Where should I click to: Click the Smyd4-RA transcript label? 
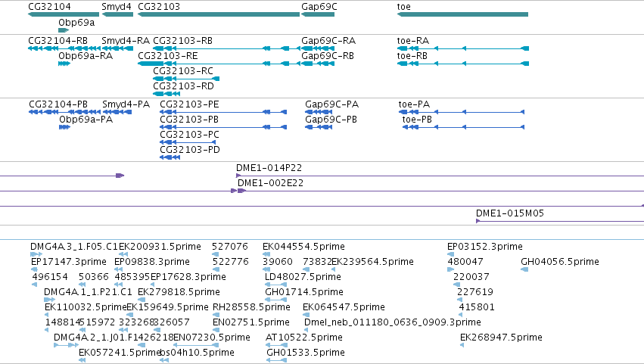[126, 41]
